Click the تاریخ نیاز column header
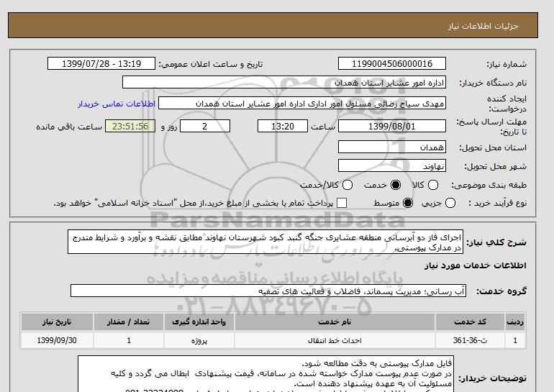This screenshot has height=392, width=554. point(57,322)
